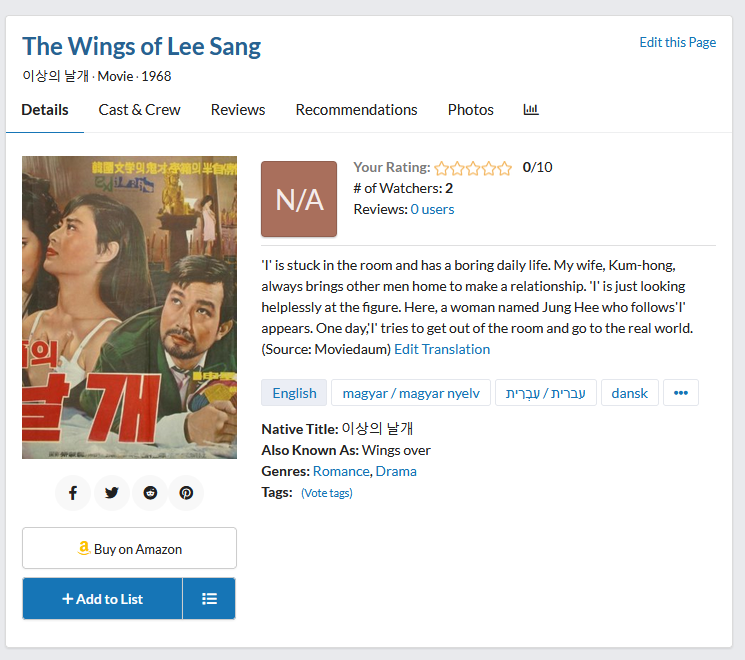Screen dimensions: 745x660
Task: Share on Pinterest icon
Action: tap(186, 493)
